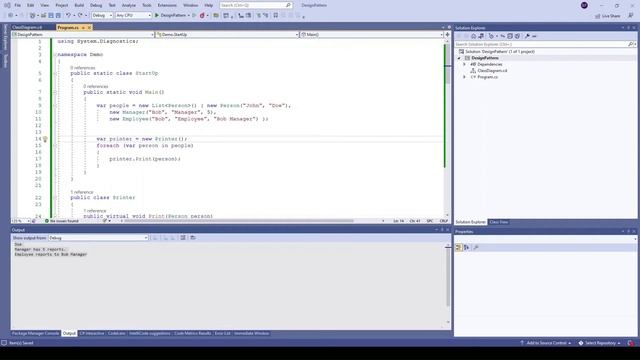Click the No issues found indicator
The image size is (640, 360).
tap(62, 221)
